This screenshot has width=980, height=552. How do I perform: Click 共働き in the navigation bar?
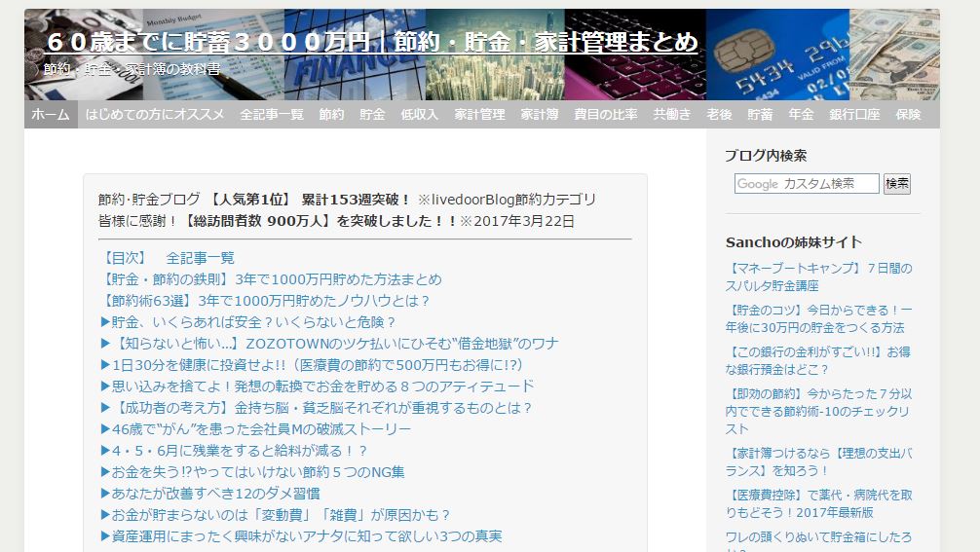[x=671, y=115]
